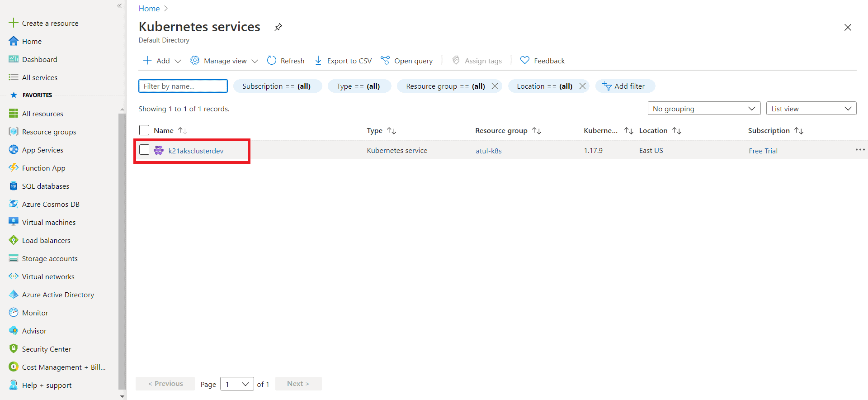Open the atul-k8s resource group link
This screenshot has height=400, width=868.
pyautogui.click(x=488, y=151)
